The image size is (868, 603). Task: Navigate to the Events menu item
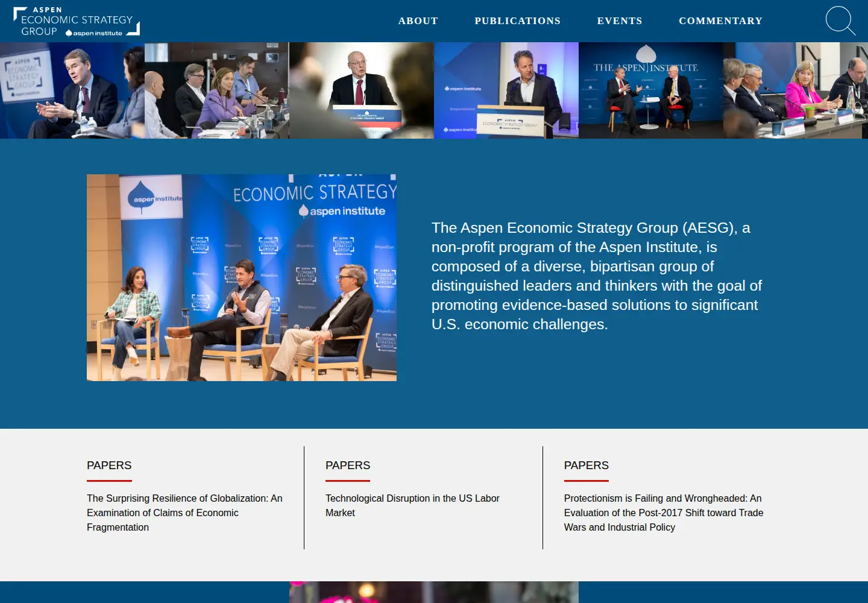(x=620, y=21)
